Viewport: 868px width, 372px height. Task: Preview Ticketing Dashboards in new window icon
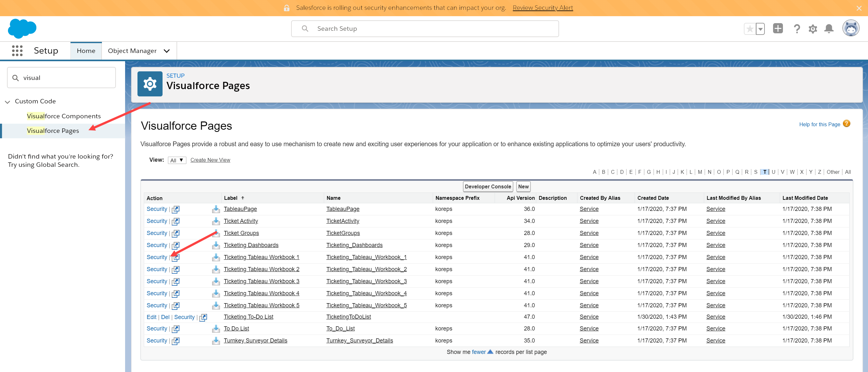pyautogui.click(x=176, y=245)
